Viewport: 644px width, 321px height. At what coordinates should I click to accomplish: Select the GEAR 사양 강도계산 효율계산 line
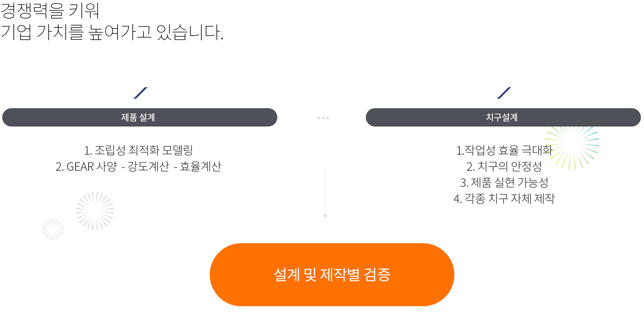click(x=138, y=167)
